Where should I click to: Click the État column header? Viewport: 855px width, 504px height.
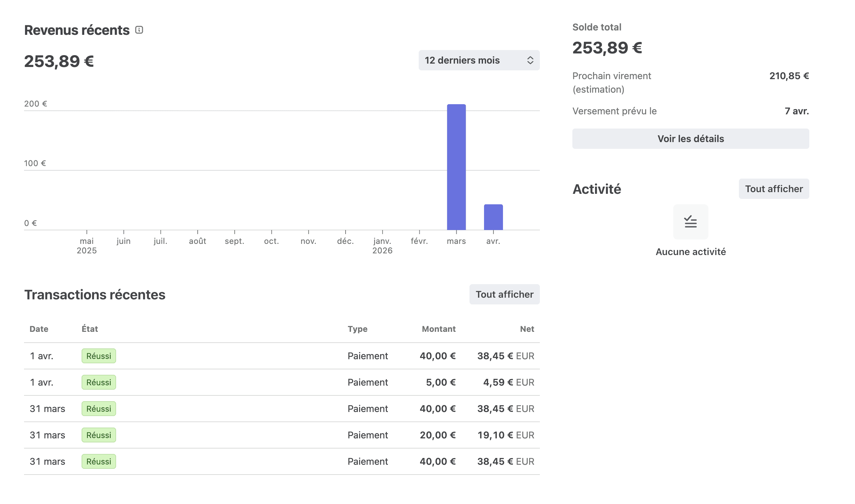[90, 329]
